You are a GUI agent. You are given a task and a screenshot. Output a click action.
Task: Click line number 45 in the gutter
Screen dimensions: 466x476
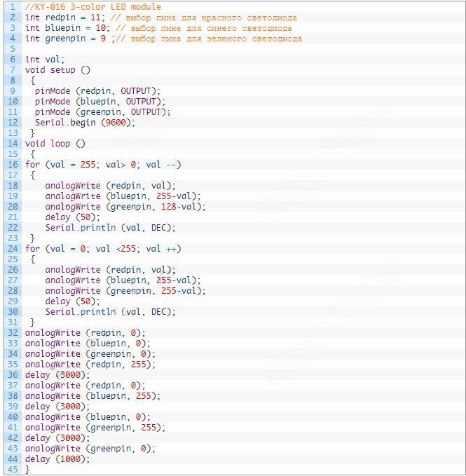coord(13,470)
